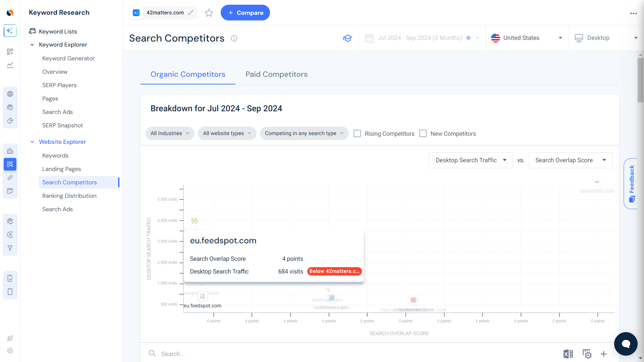Open the Jul 2024 - Sep 2024 date picker
Screen dimensions: 644x362
pos(422,38)
